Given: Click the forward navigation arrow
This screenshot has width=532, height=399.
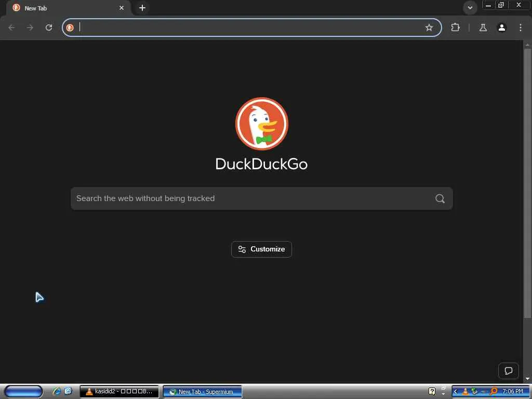Looking at the screenshot, I should (x=30, y=28).
